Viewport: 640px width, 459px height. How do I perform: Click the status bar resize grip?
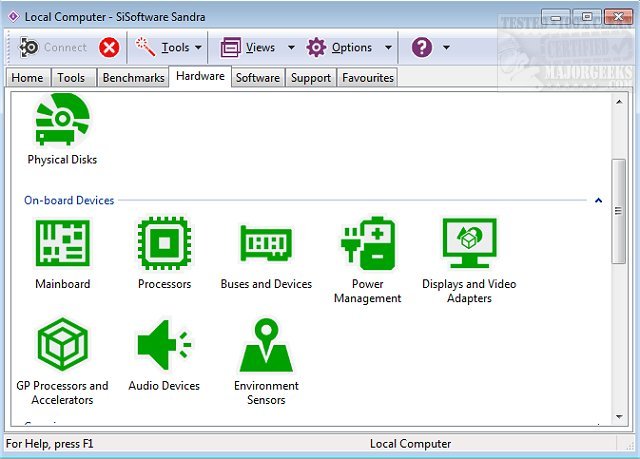click(x=629, y=445)
